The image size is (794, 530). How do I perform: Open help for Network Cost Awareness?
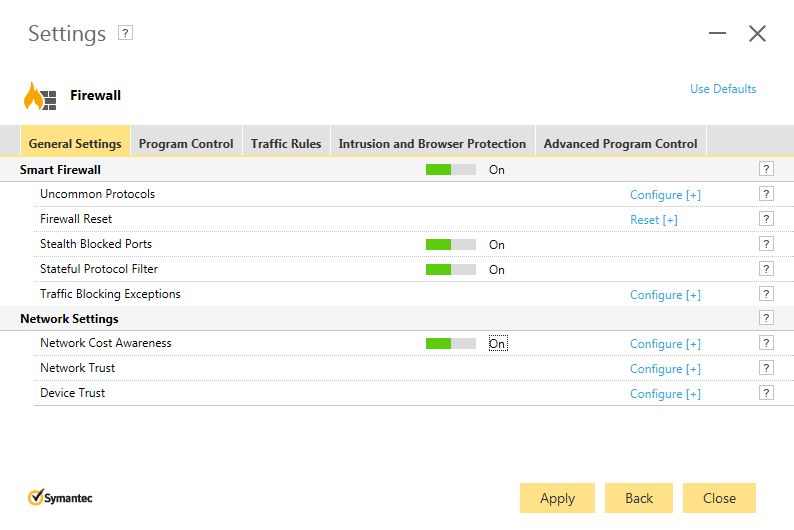point(766,343)
